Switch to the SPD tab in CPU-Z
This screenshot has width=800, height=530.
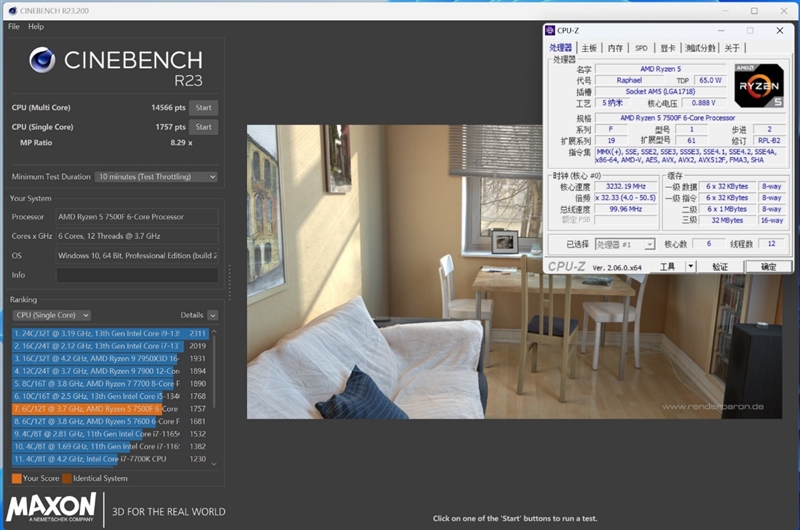coord(641,48)
